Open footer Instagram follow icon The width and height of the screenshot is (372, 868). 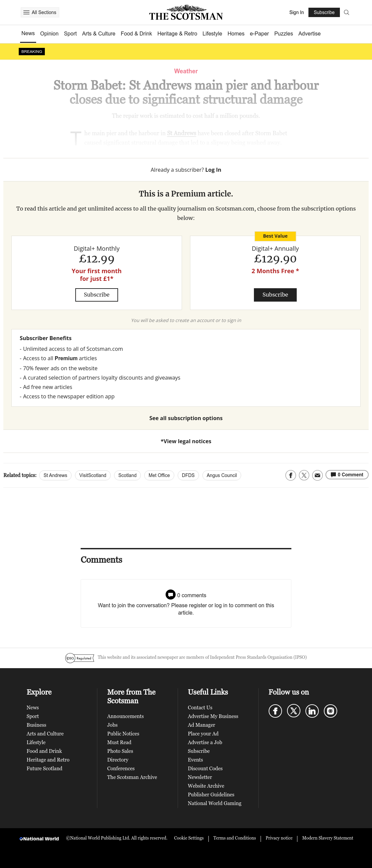tap(330, 711)
